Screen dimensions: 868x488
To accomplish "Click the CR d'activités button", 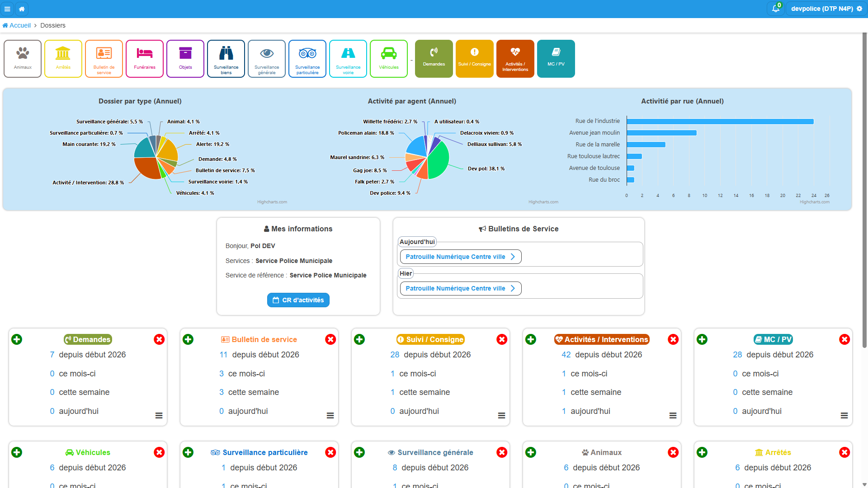I will [x=298, y=300].
